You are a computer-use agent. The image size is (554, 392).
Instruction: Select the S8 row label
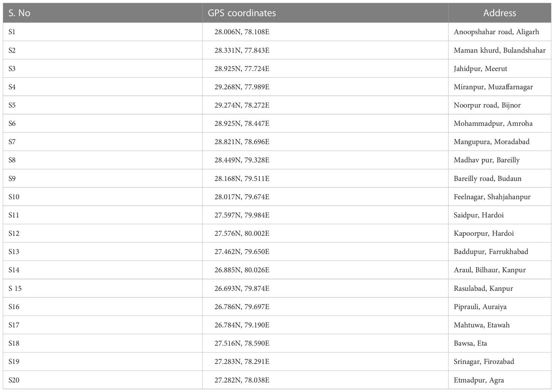[12, 160]
